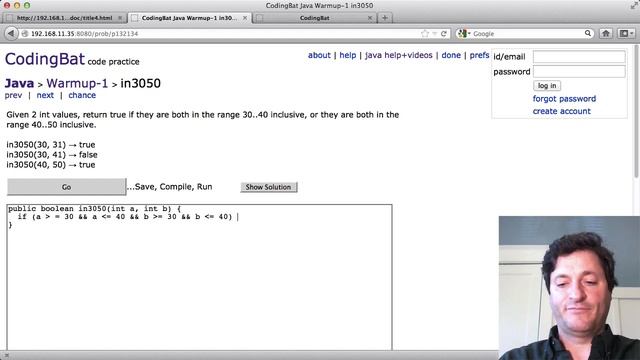Close the third CodingBat tab
The height and width of the screenshot is (360, 640).
coord(370,18)
